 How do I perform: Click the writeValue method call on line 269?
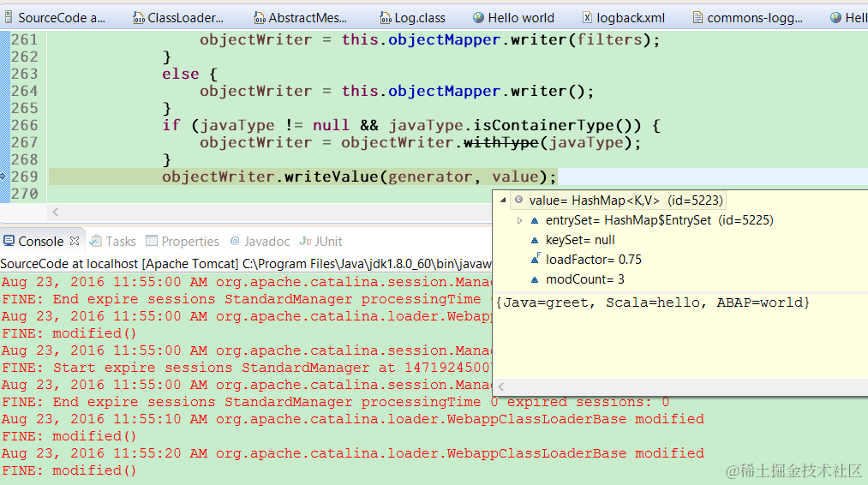331,177
